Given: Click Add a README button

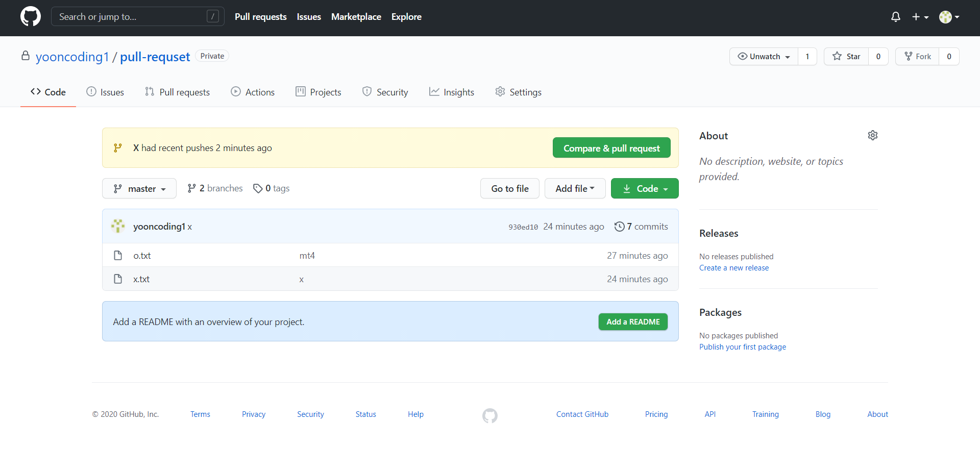Looking at the screenshot, I should pyautogui.click(x=633, y=321).
